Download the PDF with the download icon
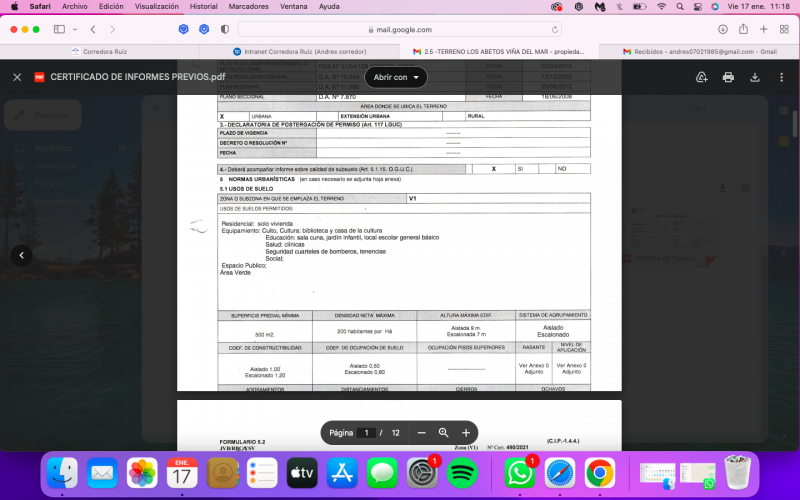Viewport: 800px width, 500px height. pyautogui.click(x=755, y=77)
